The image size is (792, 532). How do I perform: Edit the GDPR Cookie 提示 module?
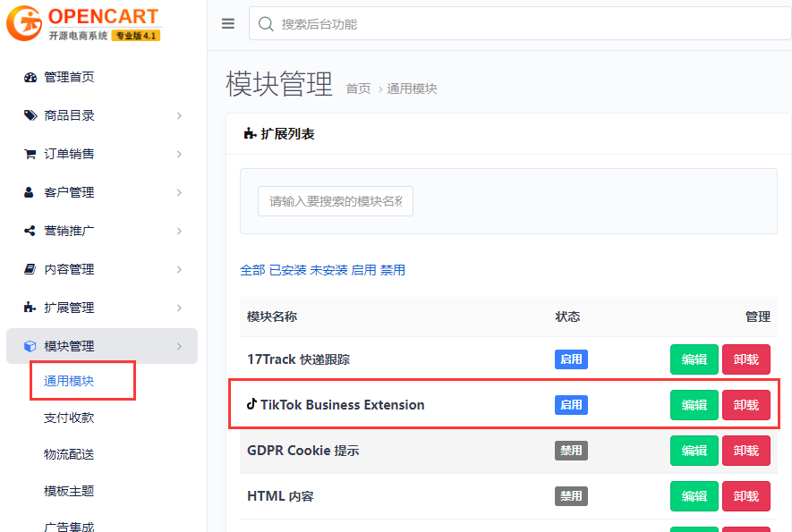click(x=694, y=451)
